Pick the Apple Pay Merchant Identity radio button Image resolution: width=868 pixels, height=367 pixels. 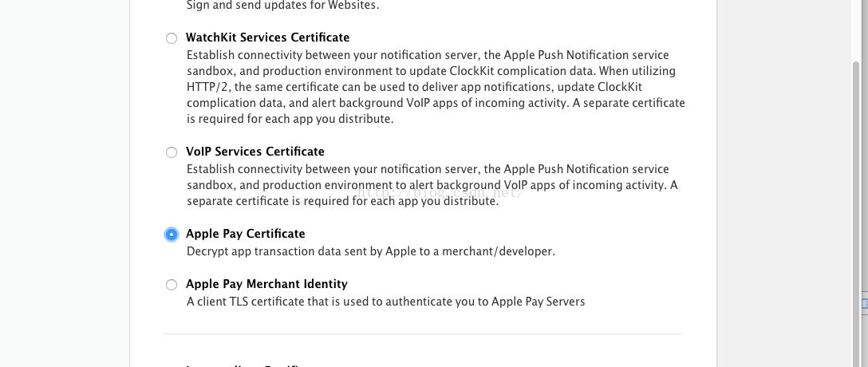click(172, 285)
